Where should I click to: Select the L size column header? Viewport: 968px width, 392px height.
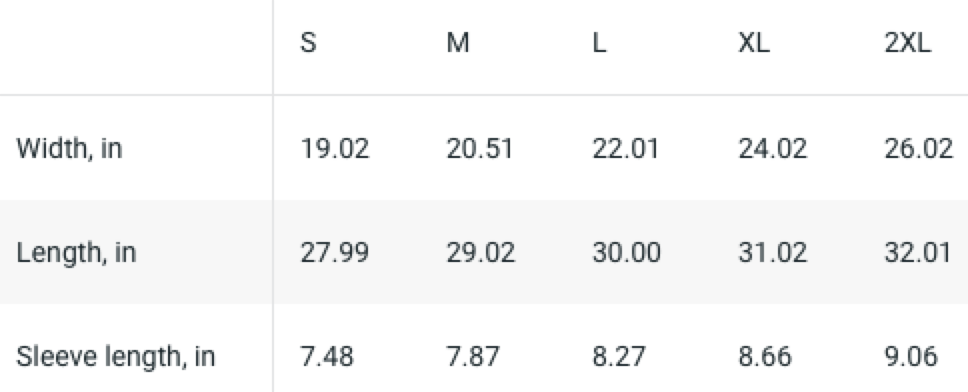pos(599,43)
